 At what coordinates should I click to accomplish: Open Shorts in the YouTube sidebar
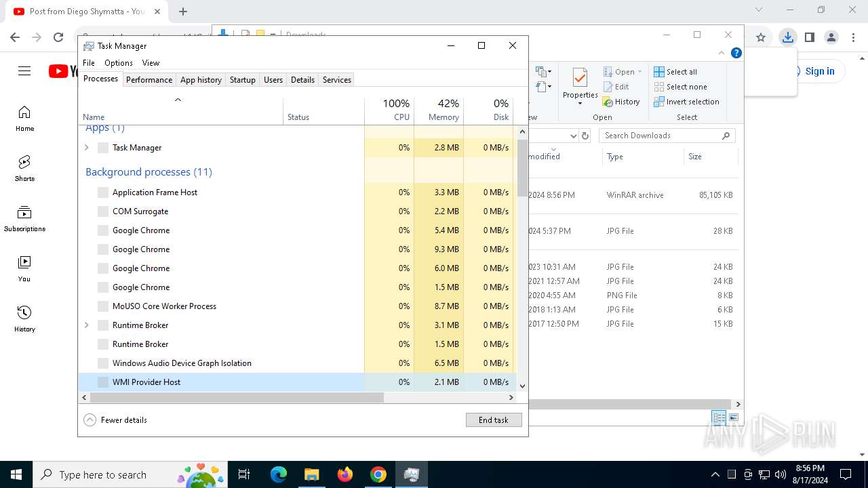[x=24, y=169]
